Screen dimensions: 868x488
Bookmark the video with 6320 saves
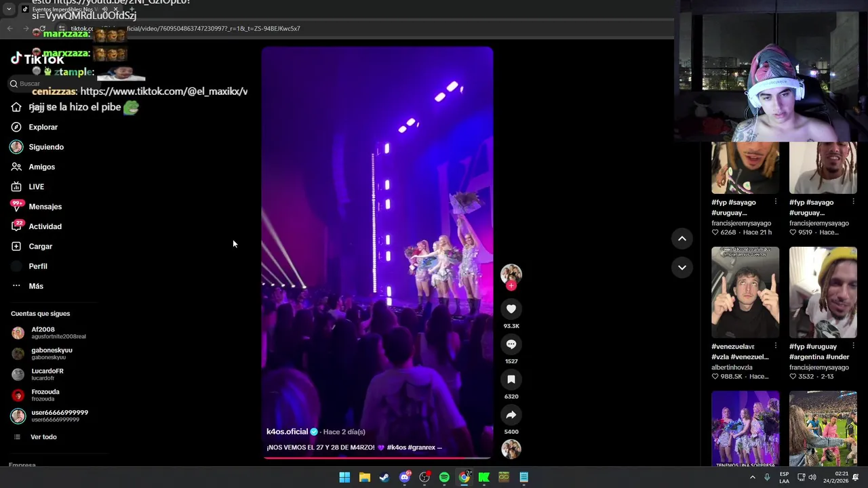coord(511,380)
